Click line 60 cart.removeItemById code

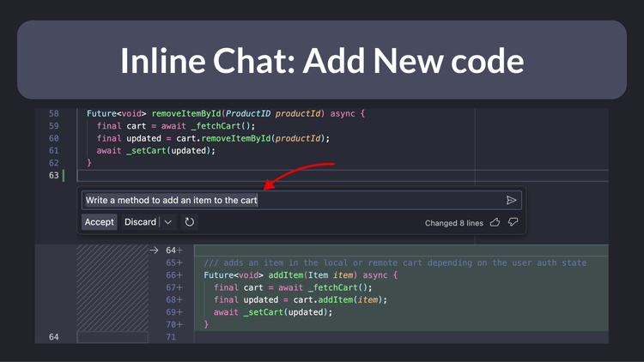[x=213, y=138]
